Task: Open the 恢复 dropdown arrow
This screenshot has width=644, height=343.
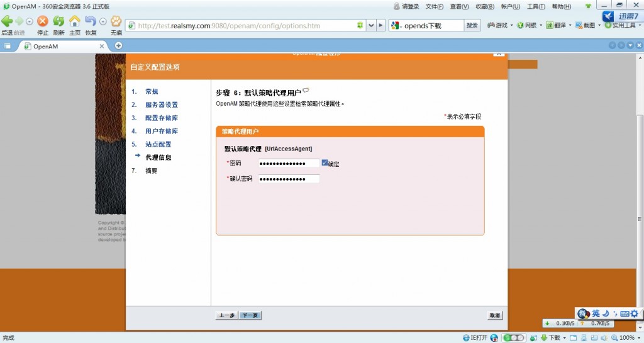Action: pyautogui.click(x=103, y=21)
